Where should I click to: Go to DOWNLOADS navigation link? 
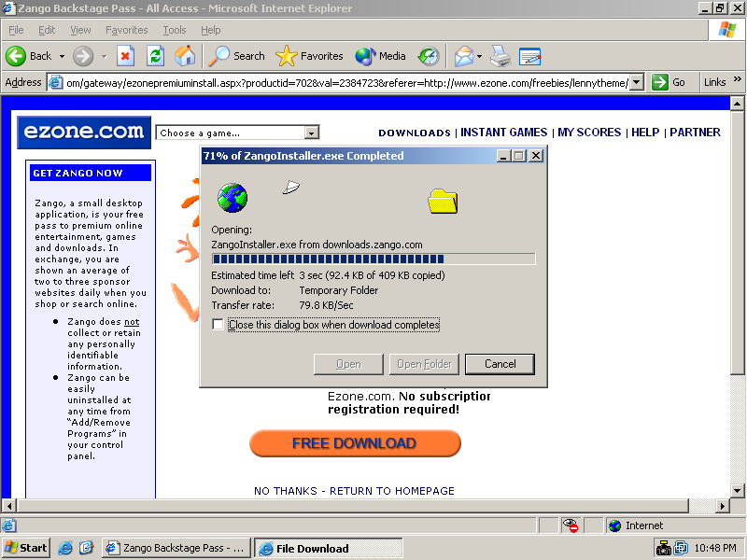pyautogui.click(x=415, y=133)
